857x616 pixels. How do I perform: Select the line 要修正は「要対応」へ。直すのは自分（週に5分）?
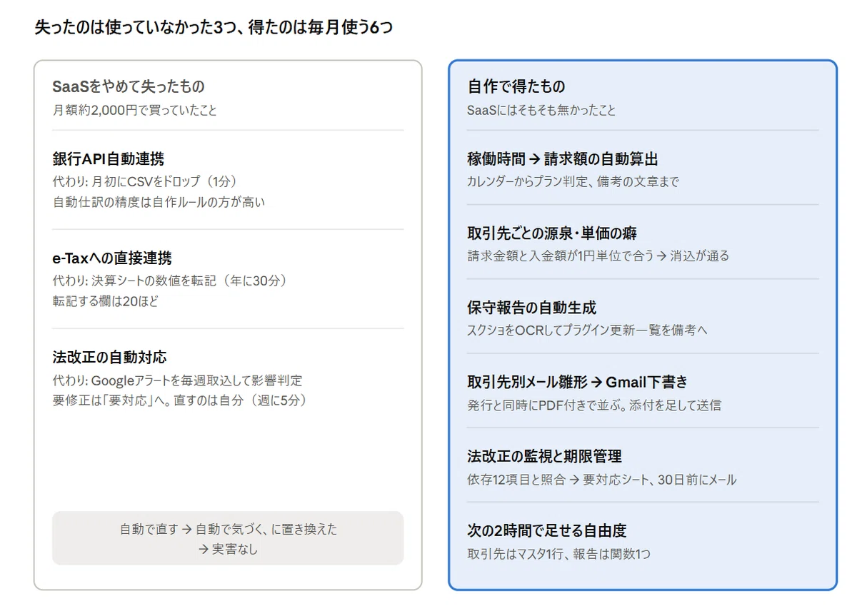(181, 400)
